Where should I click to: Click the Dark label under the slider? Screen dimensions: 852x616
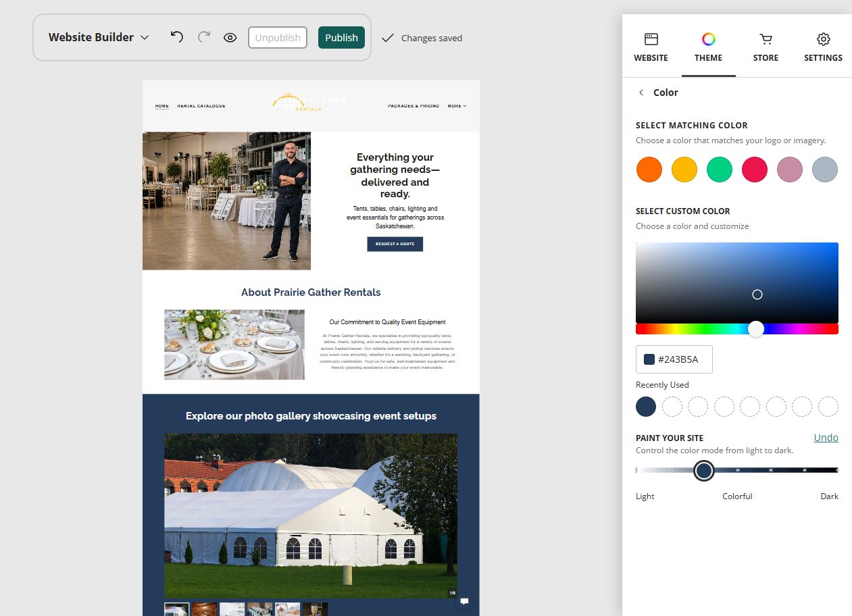click(830, 496)
